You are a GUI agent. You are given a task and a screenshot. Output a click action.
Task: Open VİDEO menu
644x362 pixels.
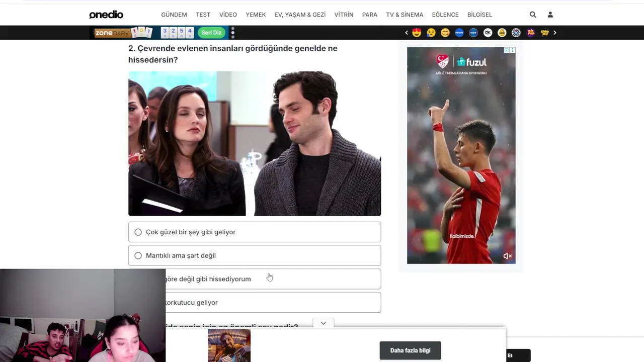pos(228,15)
